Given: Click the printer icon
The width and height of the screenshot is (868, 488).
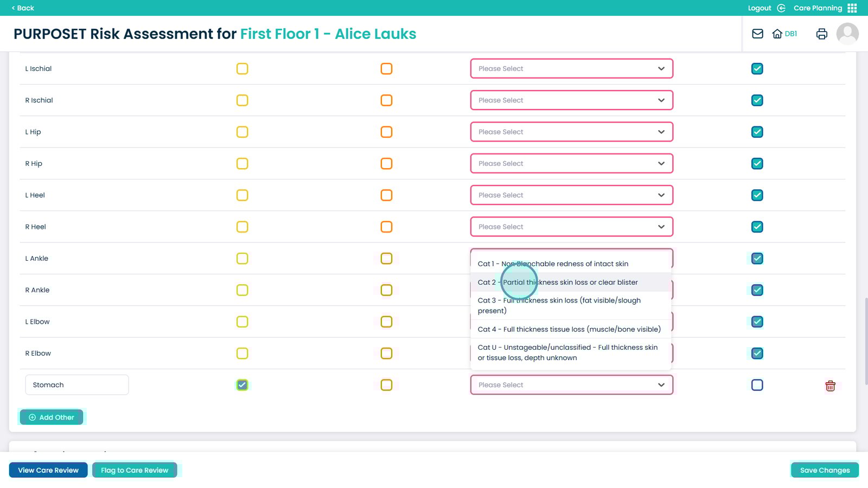Looking at the screenshot, I should pyautogui.click(x=821, y=34).
